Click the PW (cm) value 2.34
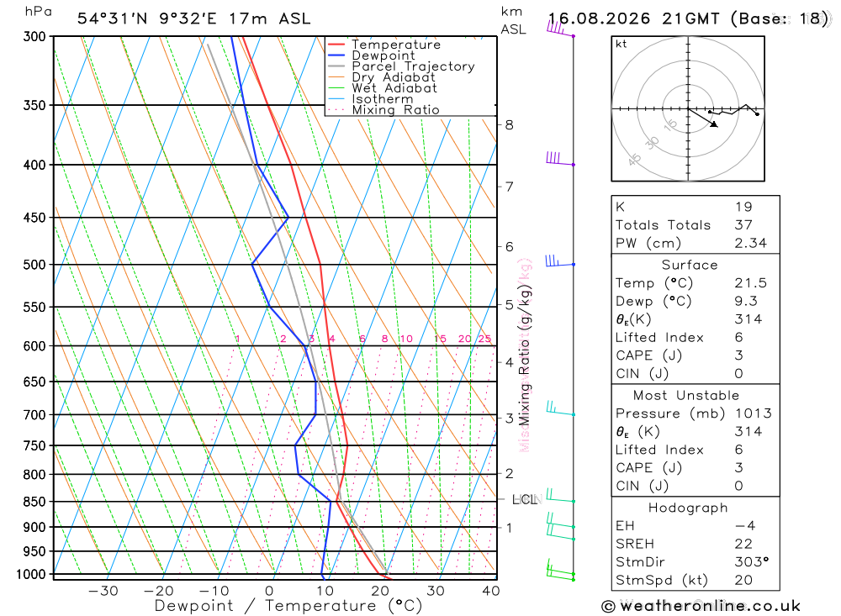This screenshot has width=841, height=616. 751,244
